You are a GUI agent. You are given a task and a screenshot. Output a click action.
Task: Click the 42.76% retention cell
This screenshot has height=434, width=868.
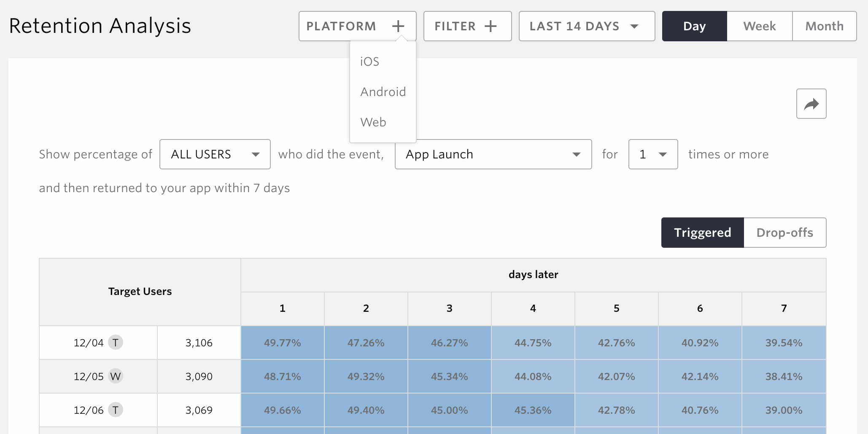(x=617, y=343)
